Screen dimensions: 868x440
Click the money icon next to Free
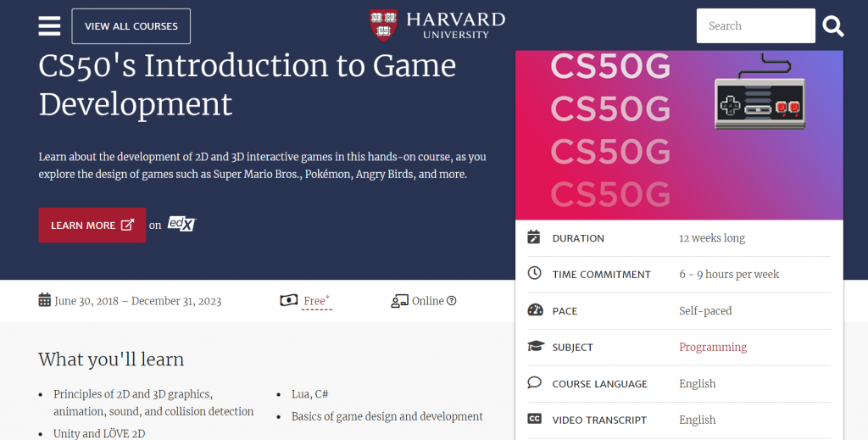(x=289, y=300)
